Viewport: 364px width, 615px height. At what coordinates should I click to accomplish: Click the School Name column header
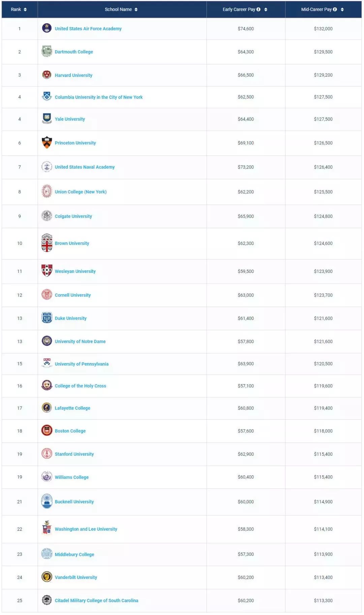click(118, 9)
